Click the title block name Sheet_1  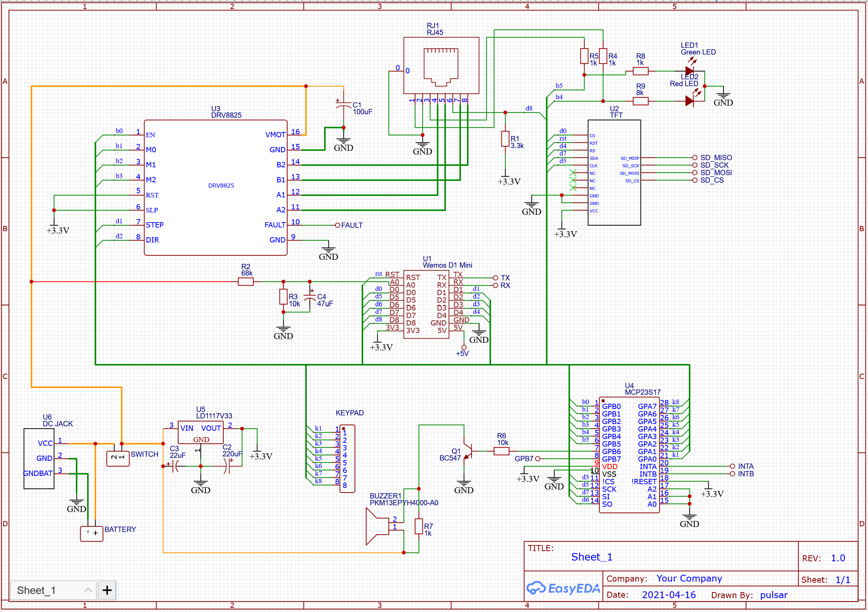(x=592, y=557)
